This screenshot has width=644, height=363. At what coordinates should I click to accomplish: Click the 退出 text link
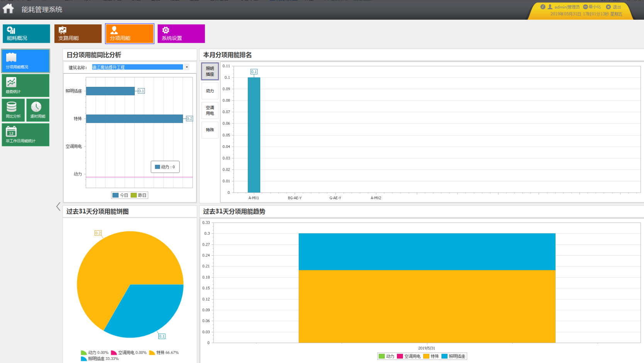[617, 7]
